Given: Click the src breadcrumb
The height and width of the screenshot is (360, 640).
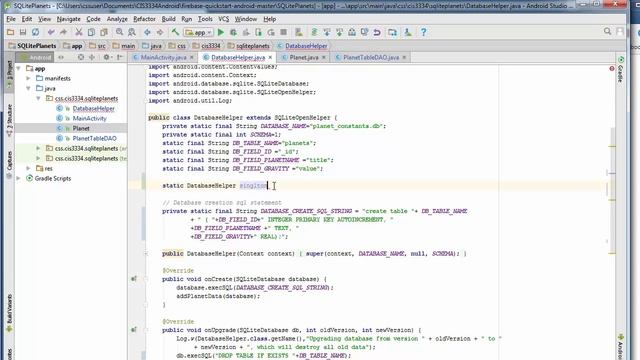Looking at the screenshot, I should 98,46.
